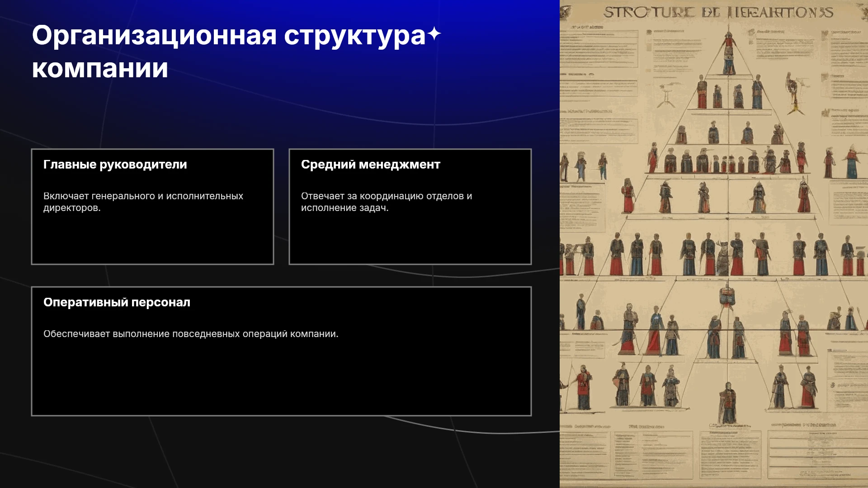This screenshot has height=488, width=868.
Task: Click the wide 'Оперативный персонал' card box
Action: [281, 351]
